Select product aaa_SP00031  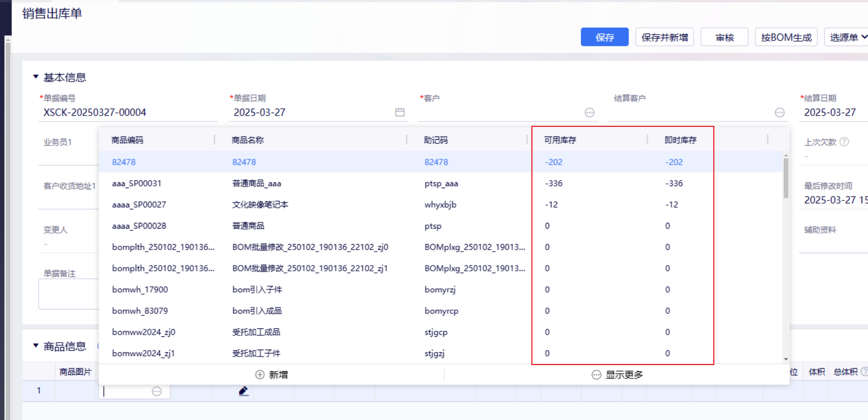[x=441, y=183]
